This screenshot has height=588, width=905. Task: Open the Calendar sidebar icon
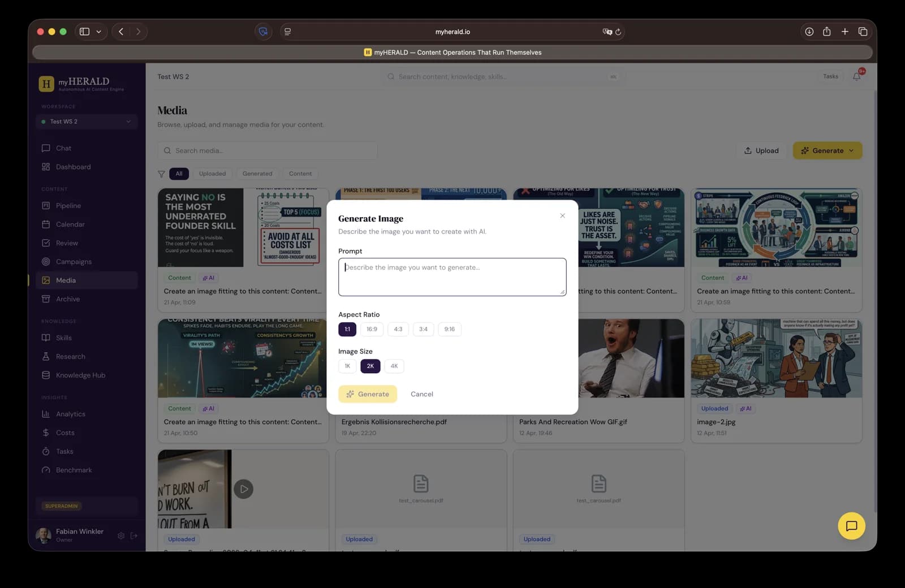46,224
